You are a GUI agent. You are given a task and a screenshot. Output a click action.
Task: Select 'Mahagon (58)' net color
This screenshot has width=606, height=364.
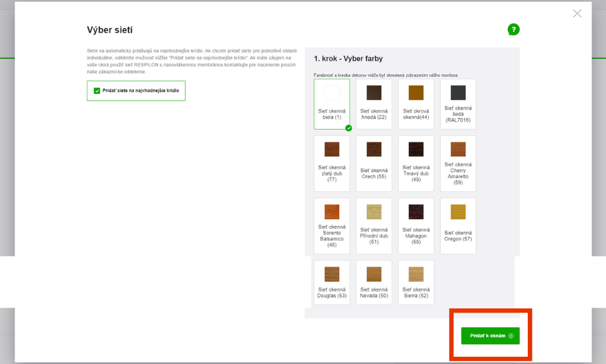point(416,225)
